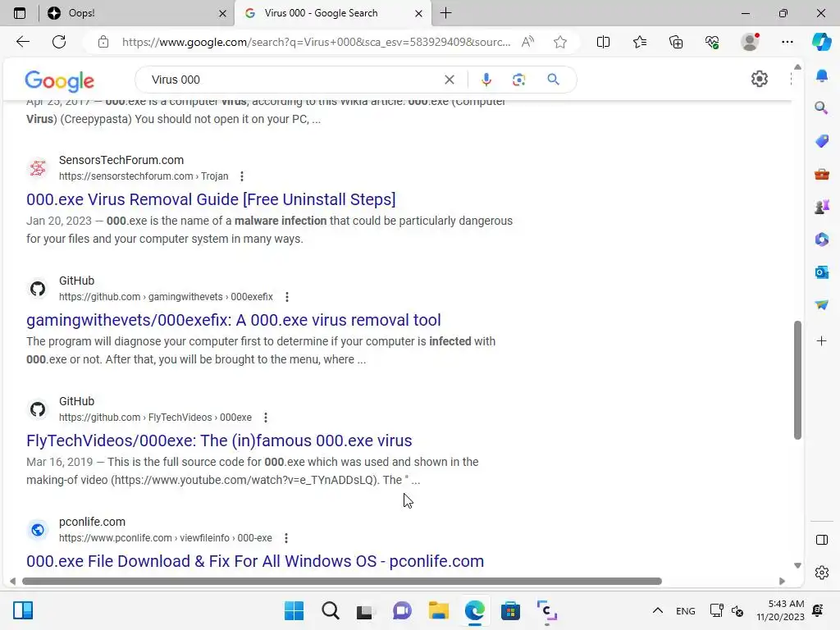
Task: Go to Google homepage logo
Action: click(x=59, y=81)
